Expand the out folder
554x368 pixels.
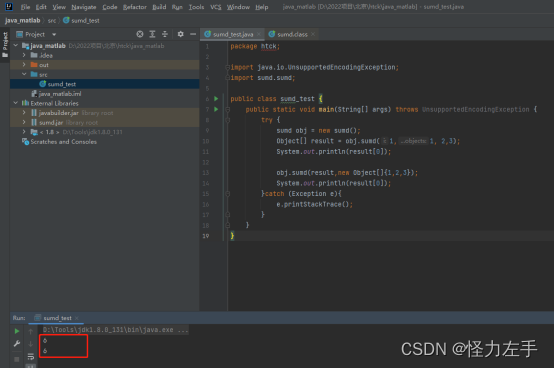(x=24, y=65)
